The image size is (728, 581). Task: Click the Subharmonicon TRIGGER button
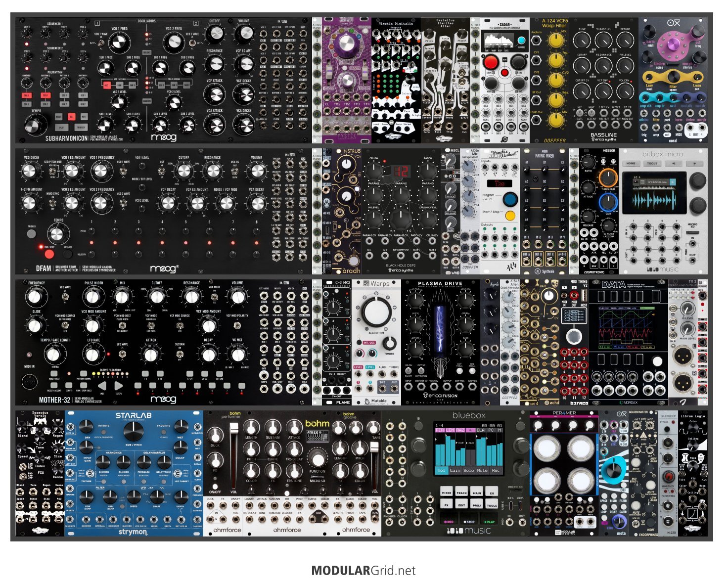[x=81, y=127]
